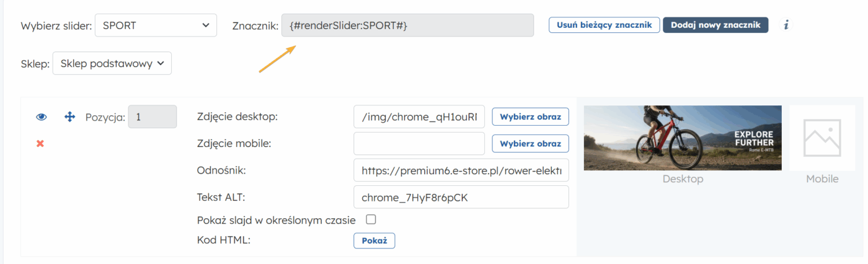Expand the Sklep podstawowy dropdown
Image resolution: width=868 pixels, height=264 pixels.
(x=112, y=63)
